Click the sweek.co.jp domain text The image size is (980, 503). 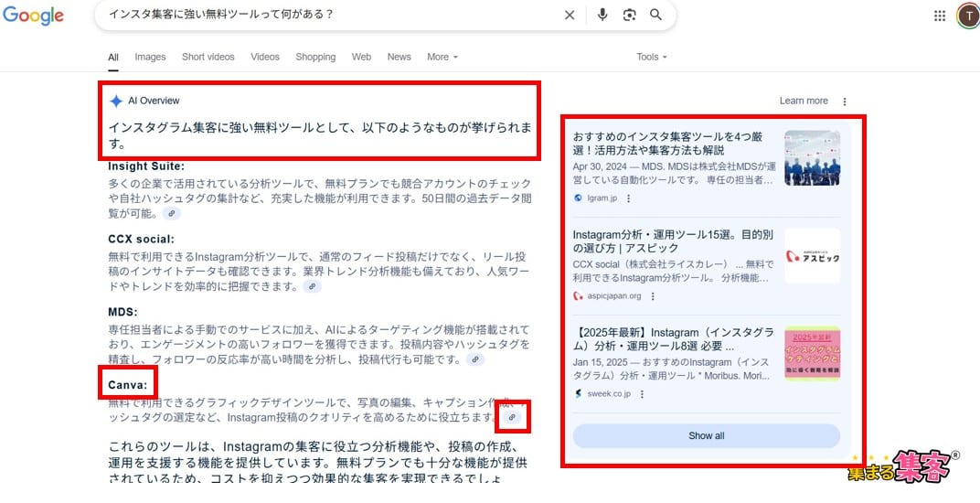pyautogui.click(x=609, y=393)
